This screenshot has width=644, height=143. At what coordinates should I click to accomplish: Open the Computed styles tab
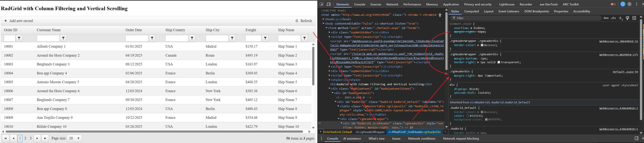tap(471, 11)
